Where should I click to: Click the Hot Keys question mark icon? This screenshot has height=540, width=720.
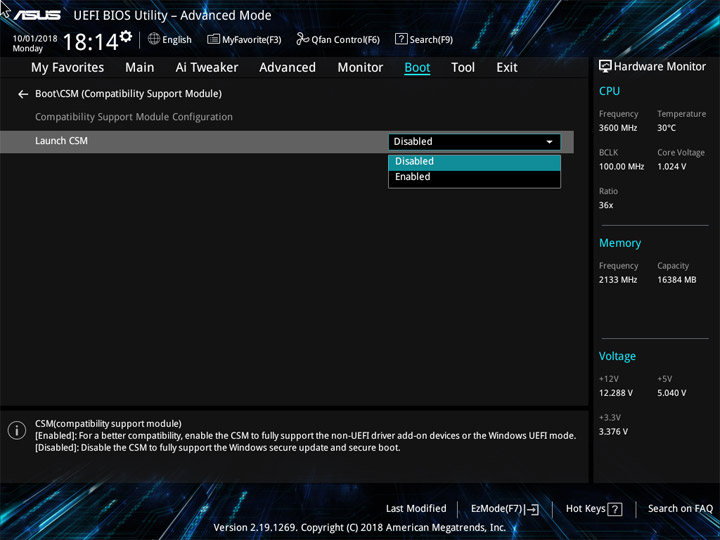(x=614, y=509)
